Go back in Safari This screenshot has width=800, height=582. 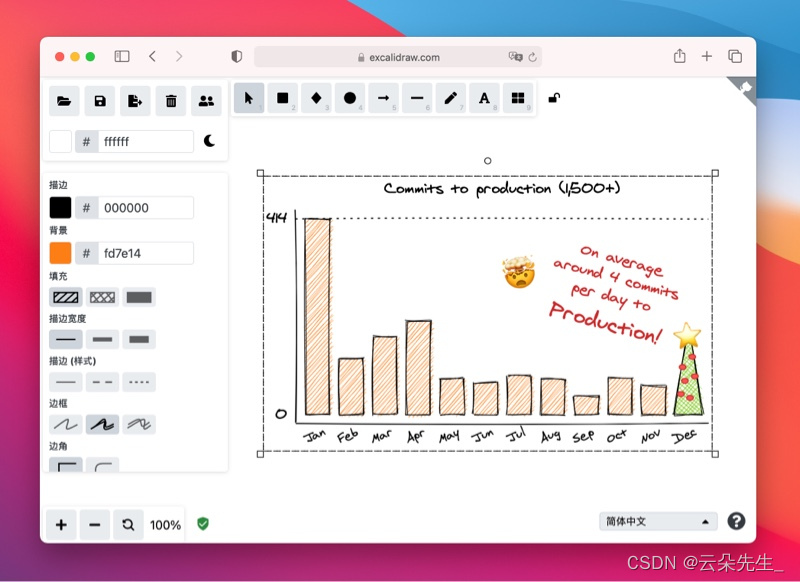pos(152,56)
